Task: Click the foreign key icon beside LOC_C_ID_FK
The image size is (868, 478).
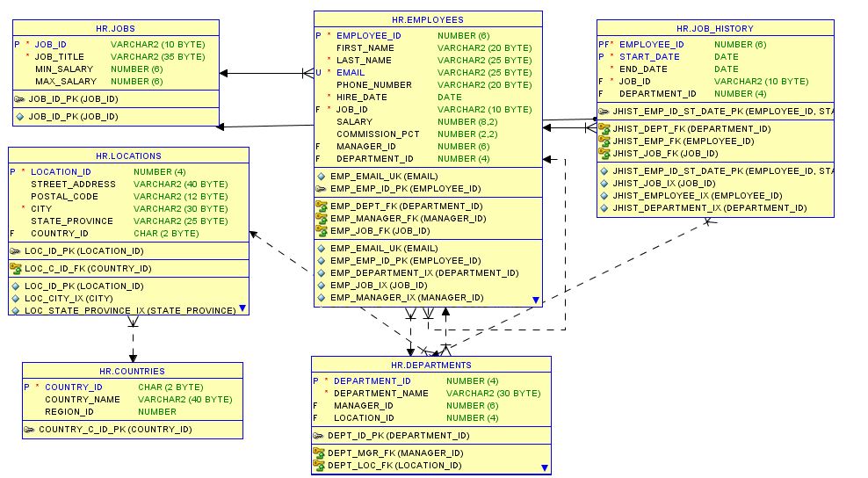Action: click(x=15, y=268)
